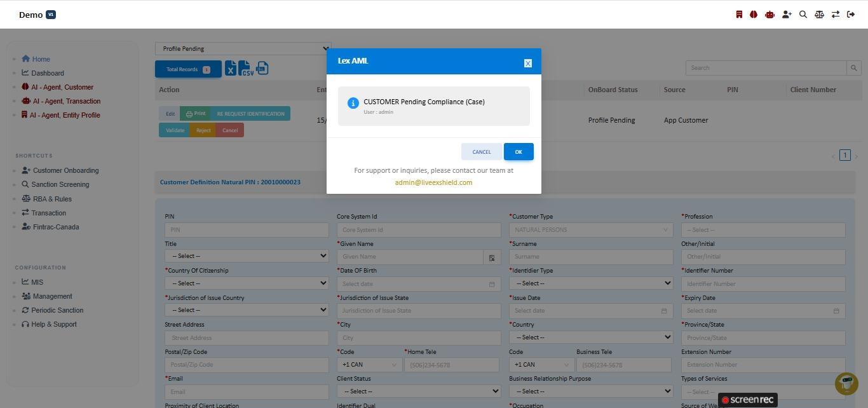Open the Expiry Date calendar icon
This screenshot has height=408, width=868.
tap(836, 311)
